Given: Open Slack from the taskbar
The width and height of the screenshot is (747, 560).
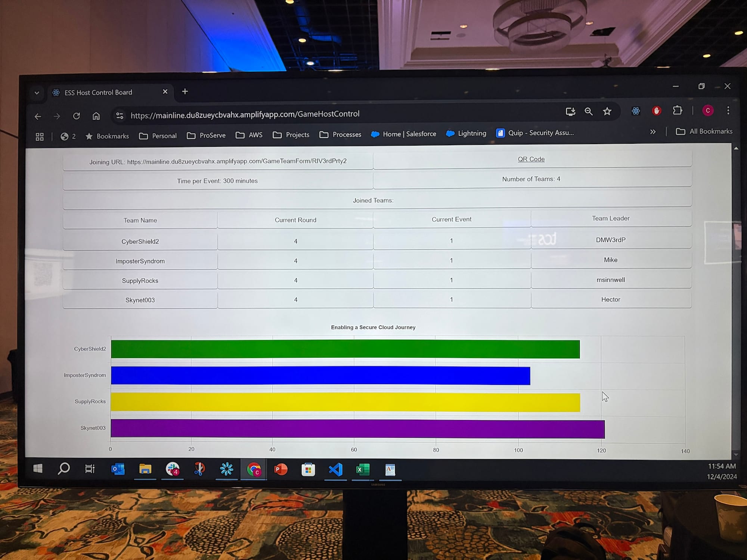Looking at the screenshot, I should [x=173, y=469].
